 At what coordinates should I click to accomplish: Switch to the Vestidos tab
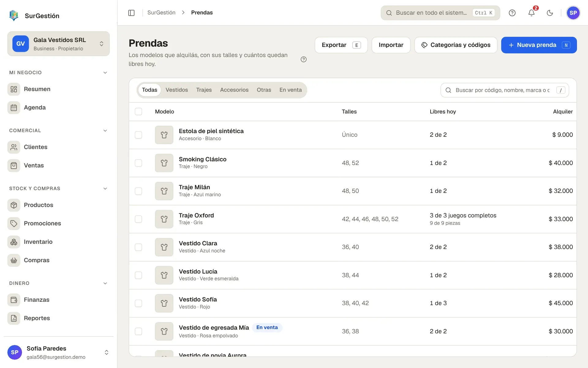177,90
